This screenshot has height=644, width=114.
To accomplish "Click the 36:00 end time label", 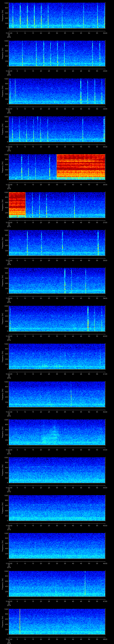I will [105, 184].
